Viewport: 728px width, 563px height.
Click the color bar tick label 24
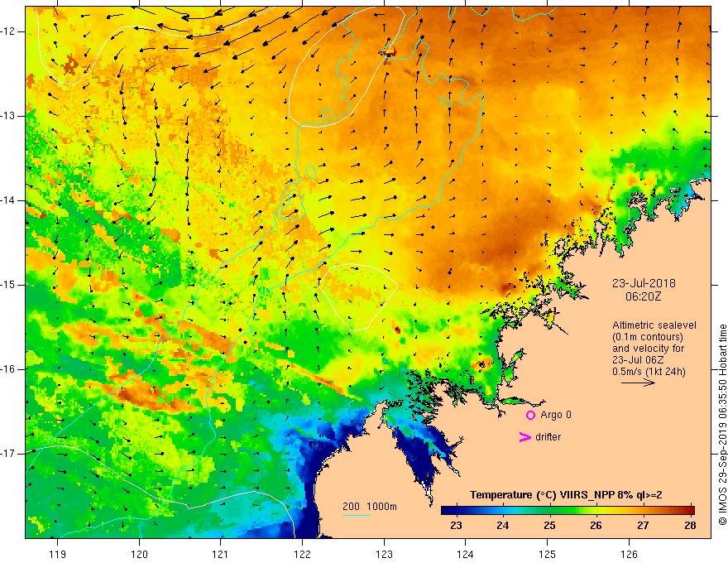point(503,526)
